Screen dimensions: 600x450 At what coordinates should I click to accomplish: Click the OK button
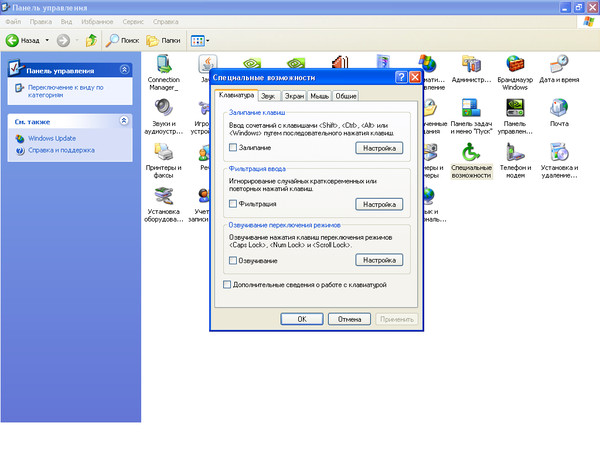point(302,319)
